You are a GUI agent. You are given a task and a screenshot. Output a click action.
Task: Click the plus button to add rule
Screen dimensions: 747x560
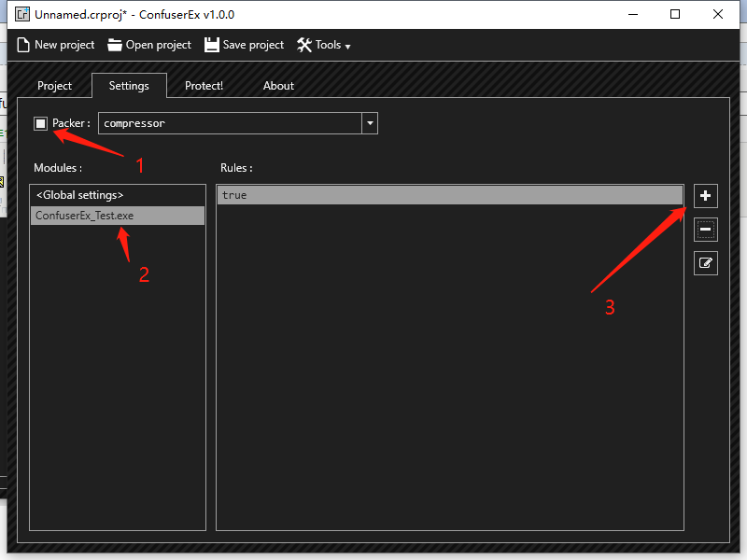(x=706, y=196)
